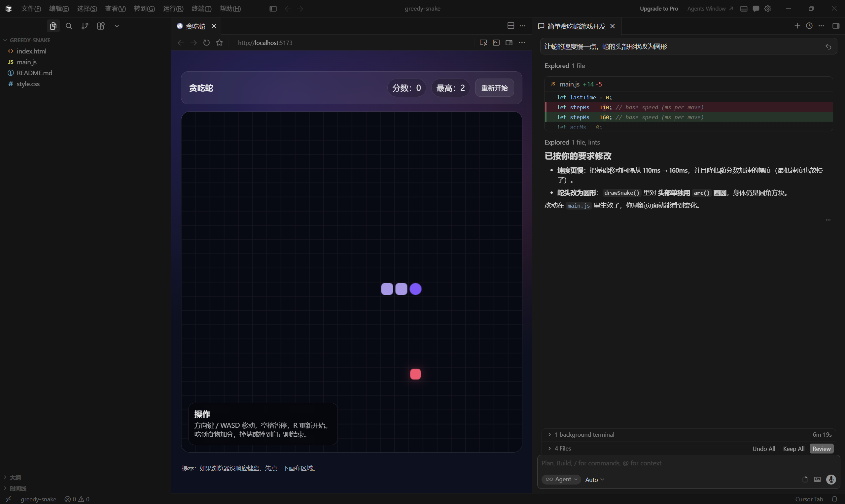This screenshot has height=504, width=845.
Task: Open the 转到(G) menu
Action: [144, 9]
